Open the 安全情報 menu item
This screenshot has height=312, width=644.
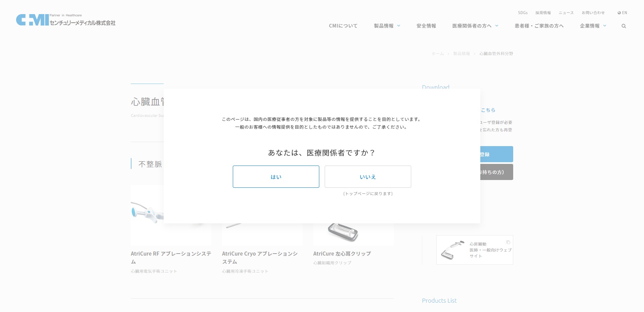(426, 26)
